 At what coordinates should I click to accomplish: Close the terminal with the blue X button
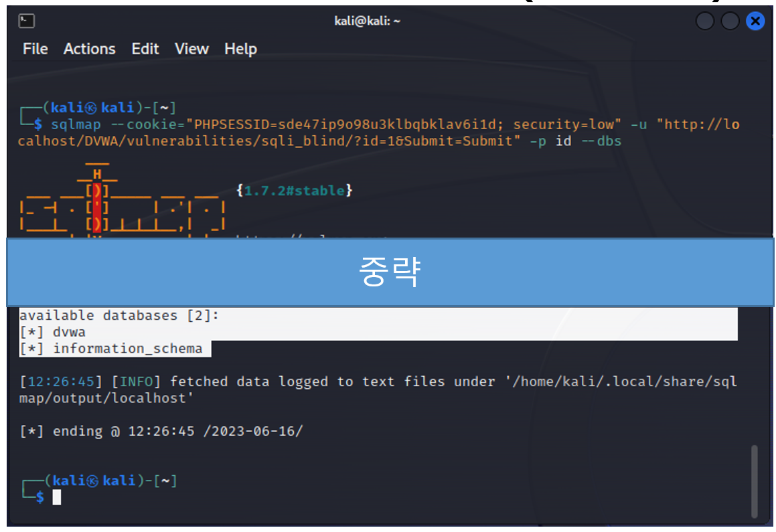[755, 21]
